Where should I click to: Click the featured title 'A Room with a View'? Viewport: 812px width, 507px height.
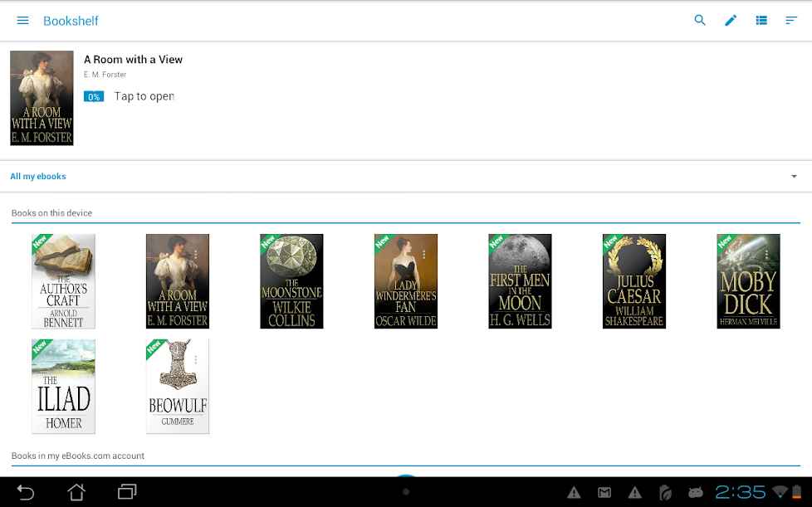point(133,60)
